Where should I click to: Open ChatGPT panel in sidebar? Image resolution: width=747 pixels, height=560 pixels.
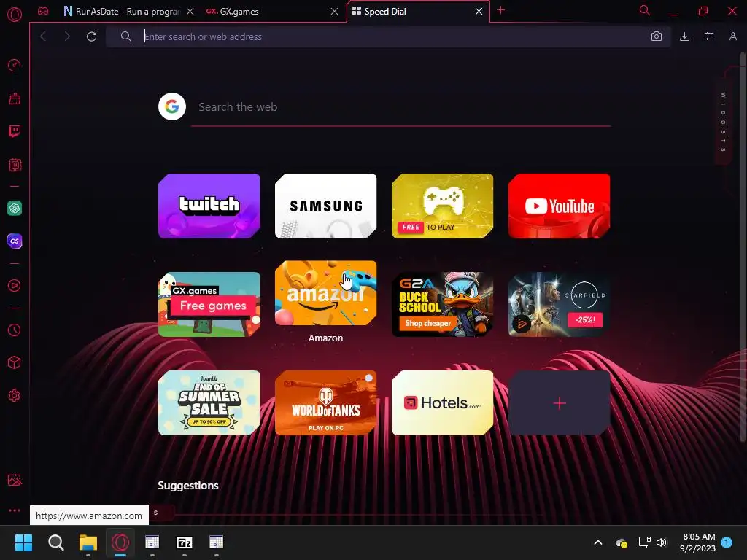click(x=15, y=208)
